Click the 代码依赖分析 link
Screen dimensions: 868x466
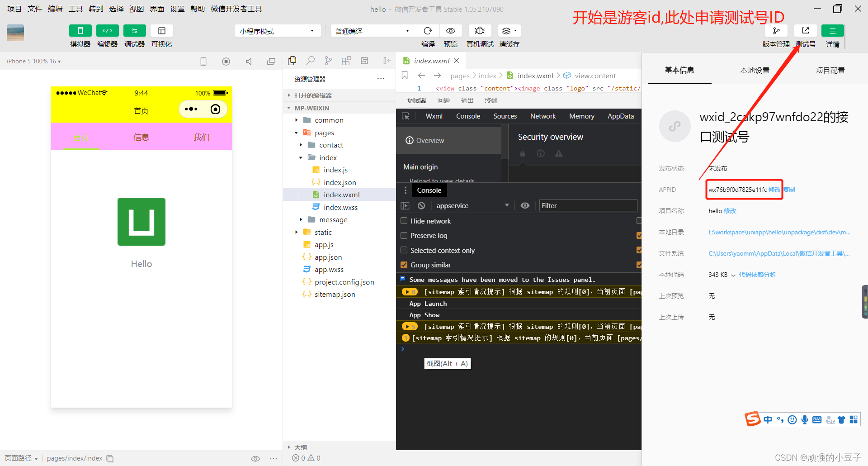point(758,275)
